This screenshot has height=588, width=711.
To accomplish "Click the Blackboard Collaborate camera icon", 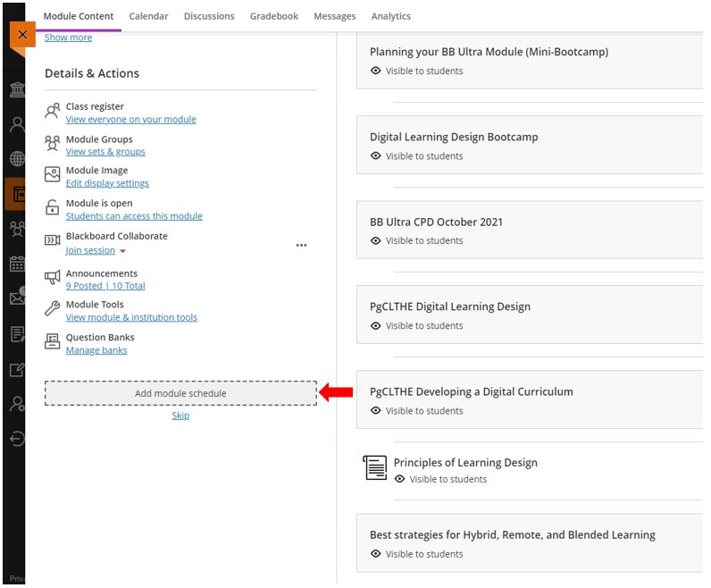I will [52, 240].
